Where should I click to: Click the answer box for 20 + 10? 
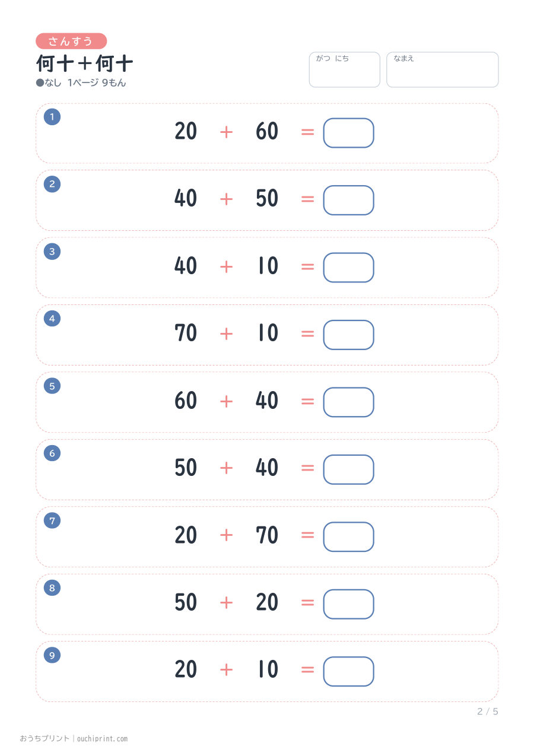pos(348,671)
